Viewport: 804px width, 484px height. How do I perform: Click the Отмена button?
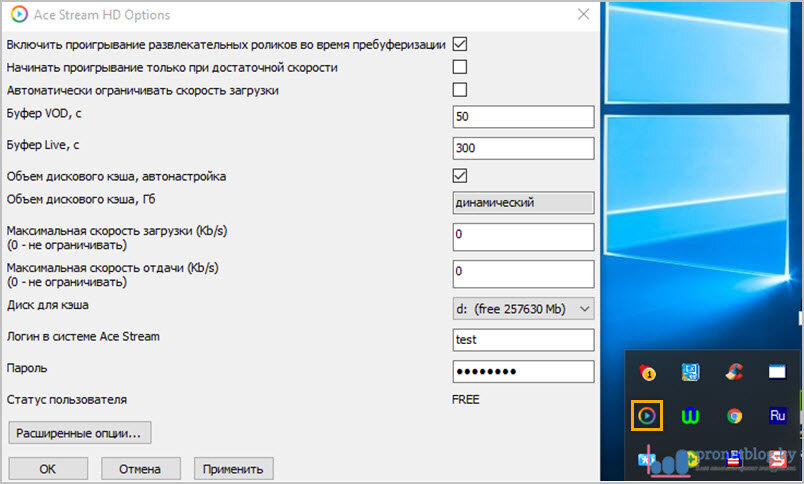(140, 469)
